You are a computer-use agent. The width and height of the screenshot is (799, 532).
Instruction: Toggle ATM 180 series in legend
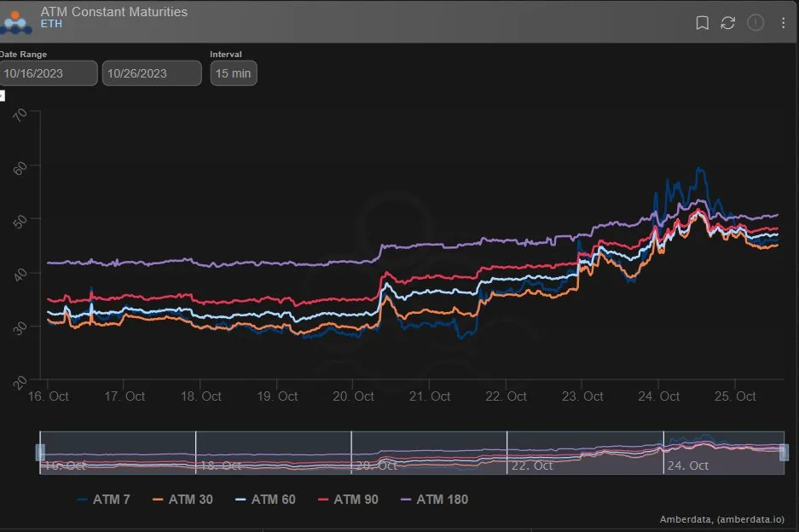click(435, 500)
